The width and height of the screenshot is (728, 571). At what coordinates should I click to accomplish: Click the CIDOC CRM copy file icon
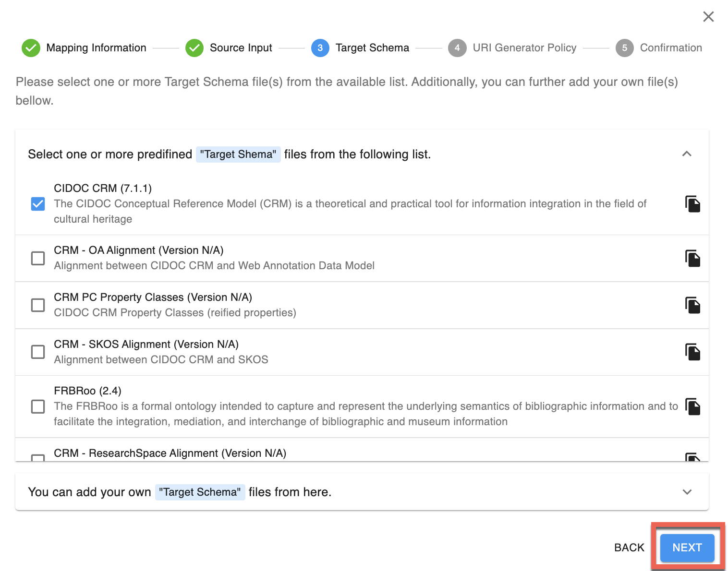coord(692,204)
